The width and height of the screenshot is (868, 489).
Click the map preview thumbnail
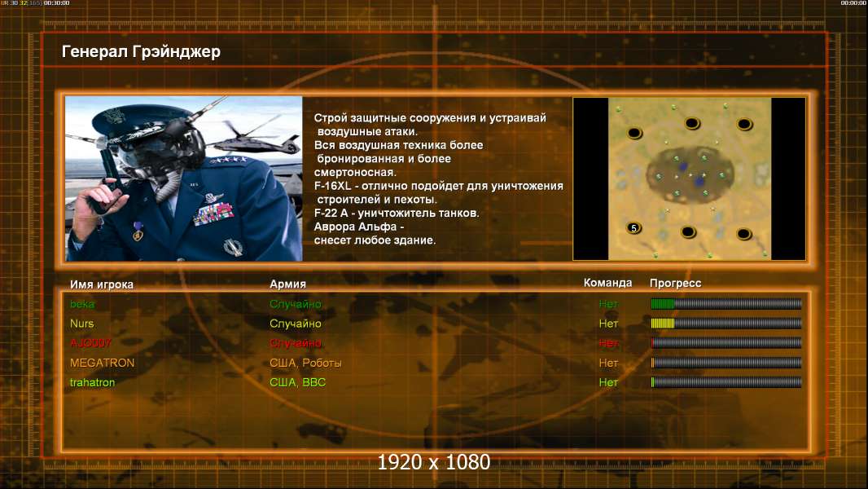(689, 178)
